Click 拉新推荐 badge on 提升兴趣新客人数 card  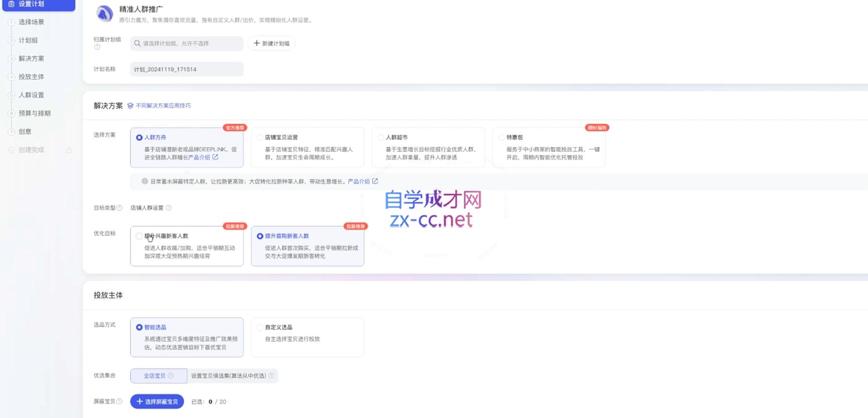[x=235, y=227]
